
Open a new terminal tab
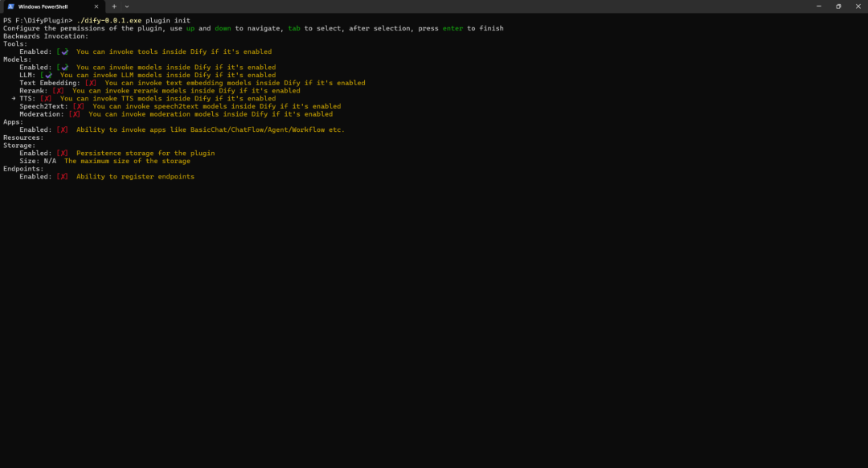tap(114, 6)
